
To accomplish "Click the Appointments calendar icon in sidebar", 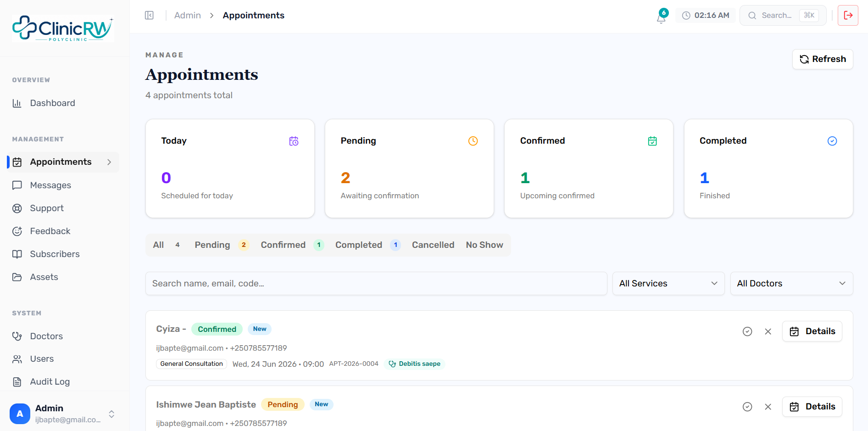I will coord(17,162).
